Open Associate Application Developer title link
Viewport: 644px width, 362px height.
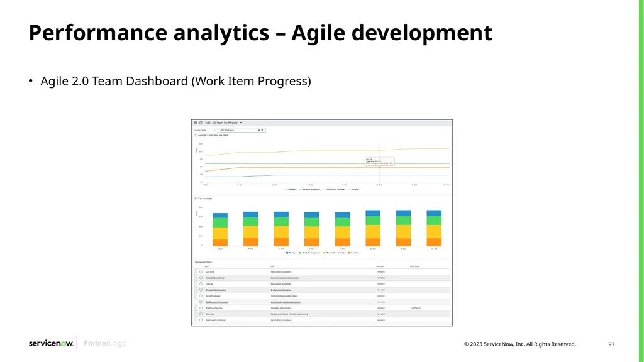click(286, 302)
